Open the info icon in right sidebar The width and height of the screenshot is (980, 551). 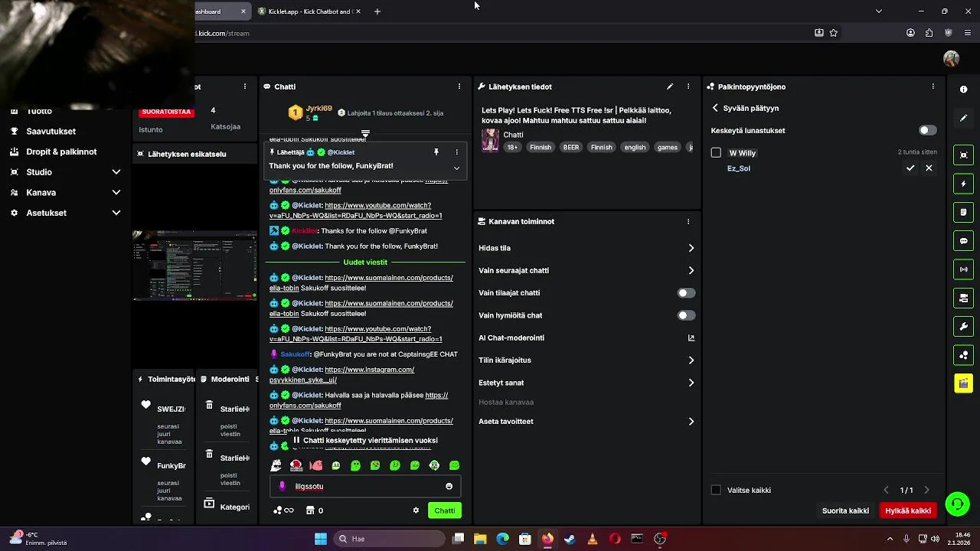pos(963,90)
